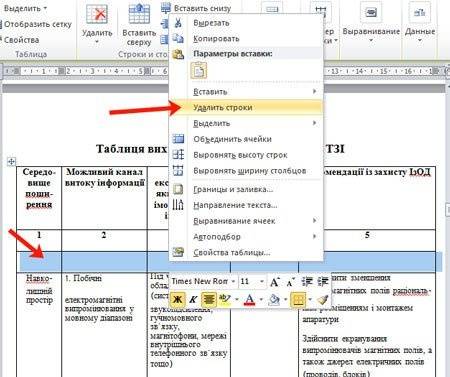Click the shading paint bucket color
The width and height of the screenshot is (450, 377).
pos(274,299)
